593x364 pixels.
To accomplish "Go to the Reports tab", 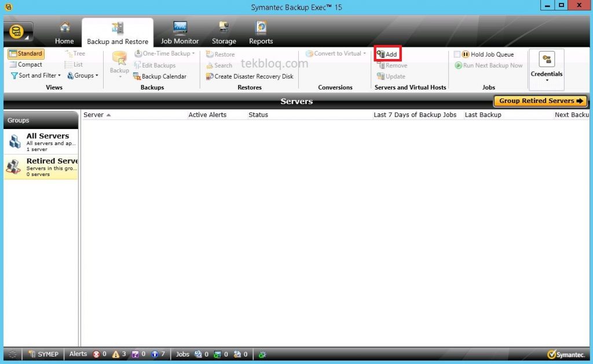I will click(x=261, y=33).
